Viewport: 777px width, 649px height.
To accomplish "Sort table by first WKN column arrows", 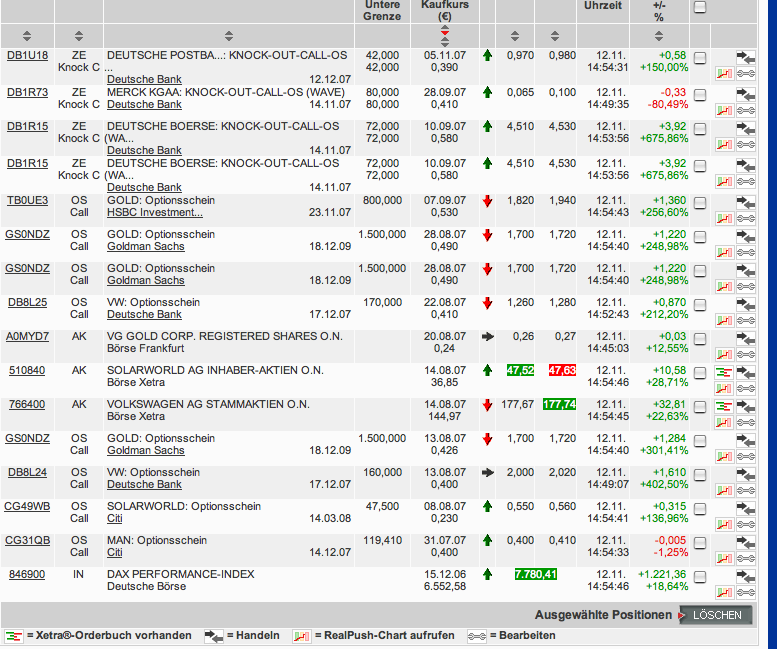I will pos(27,36).
